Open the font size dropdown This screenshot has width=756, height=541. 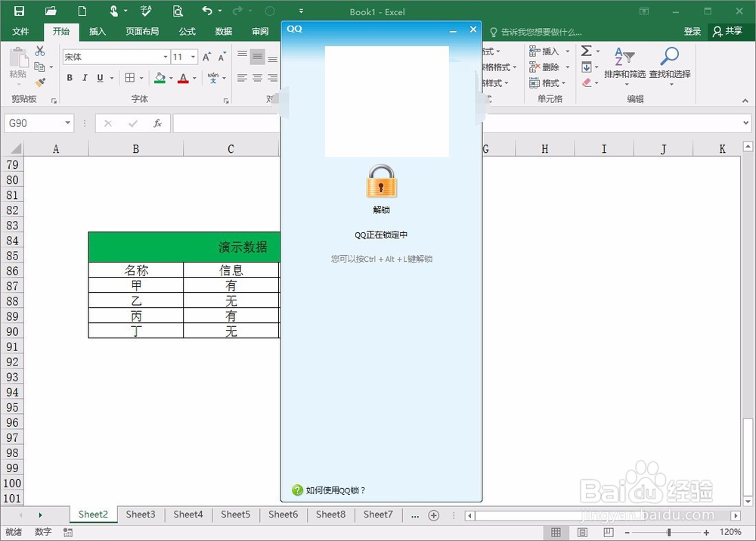(194, 57)
